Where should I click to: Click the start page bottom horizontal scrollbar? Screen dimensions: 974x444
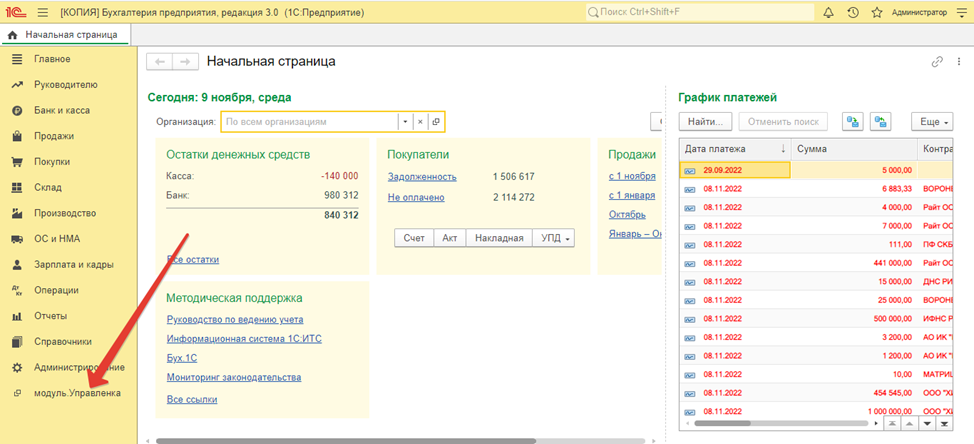point(345,441)
